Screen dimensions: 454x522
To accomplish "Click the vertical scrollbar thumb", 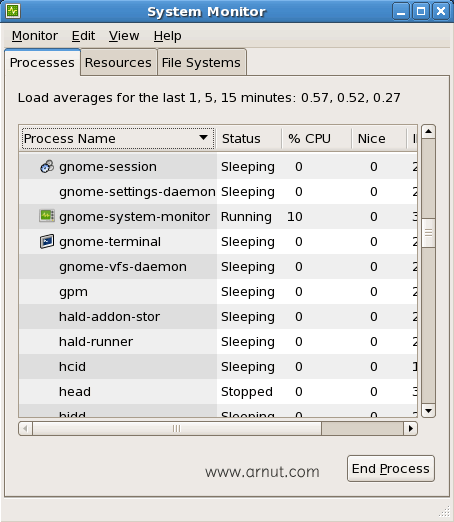I will tap(428, 233).
